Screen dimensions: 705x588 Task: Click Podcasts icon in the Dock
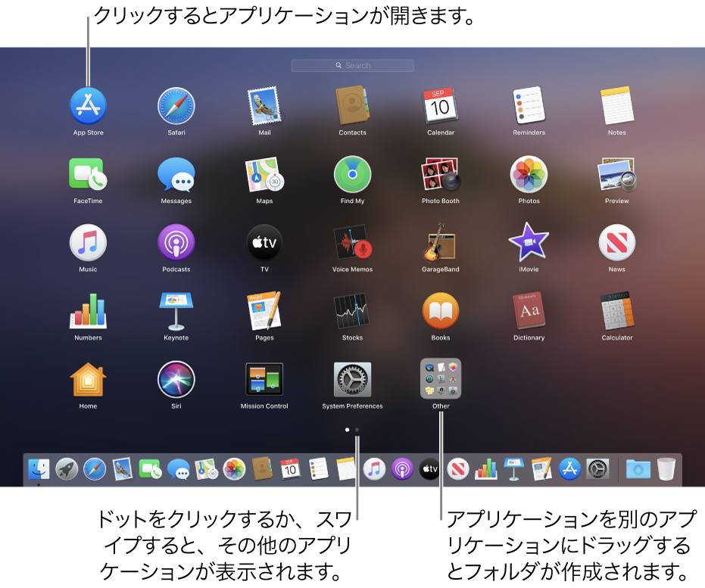click(x=402, y=469)
